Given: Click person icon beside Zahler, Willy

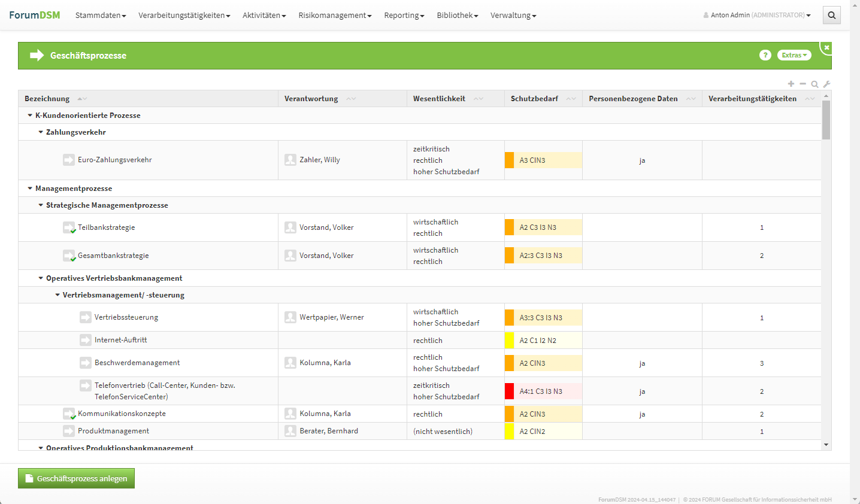Looking at the screenshot, I should tap(290, 160).
